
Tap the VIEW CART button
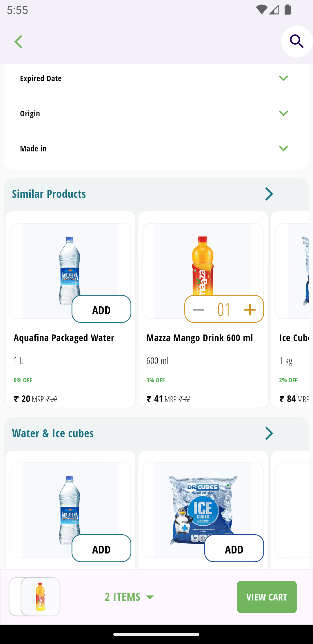coord(267,597)
